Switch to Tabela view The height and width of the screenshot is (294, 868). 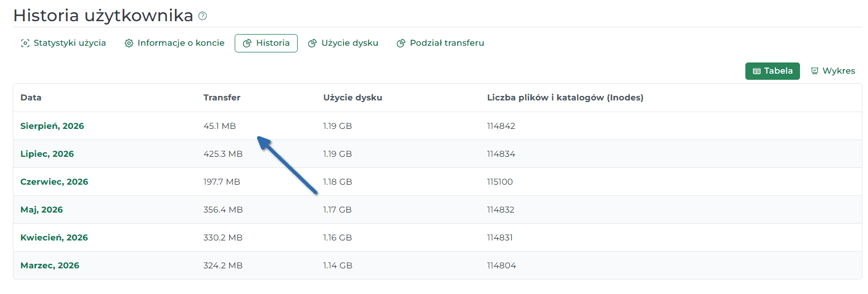[x=773, y=71]
